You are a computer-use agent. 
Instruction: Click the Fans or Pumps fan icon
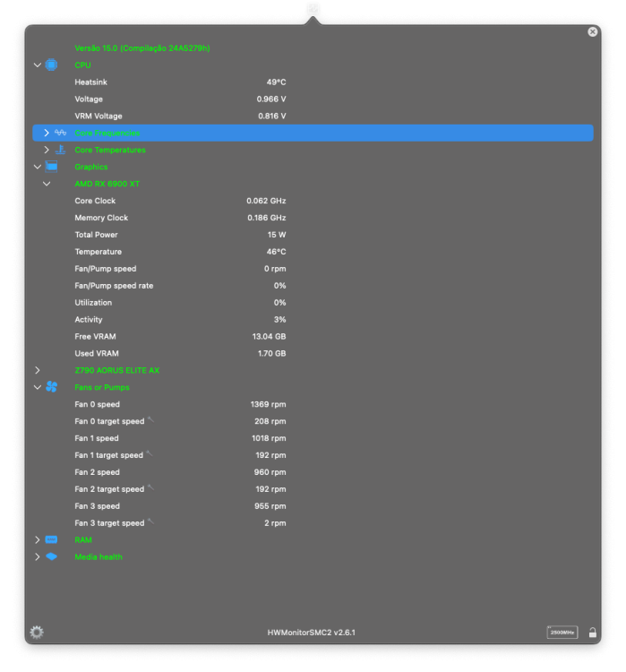(51, 387)
